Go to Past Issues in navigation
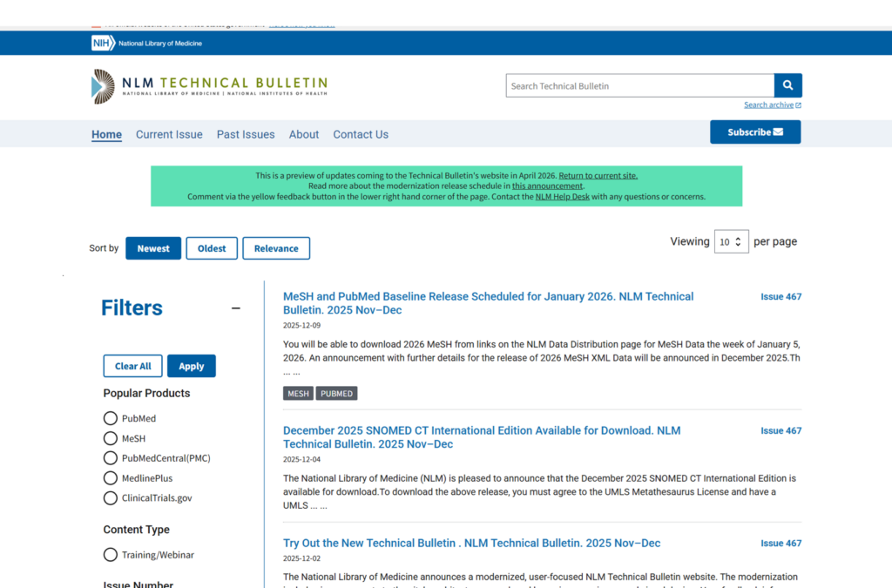Viewport: 892px width, 588px height. 246,134
